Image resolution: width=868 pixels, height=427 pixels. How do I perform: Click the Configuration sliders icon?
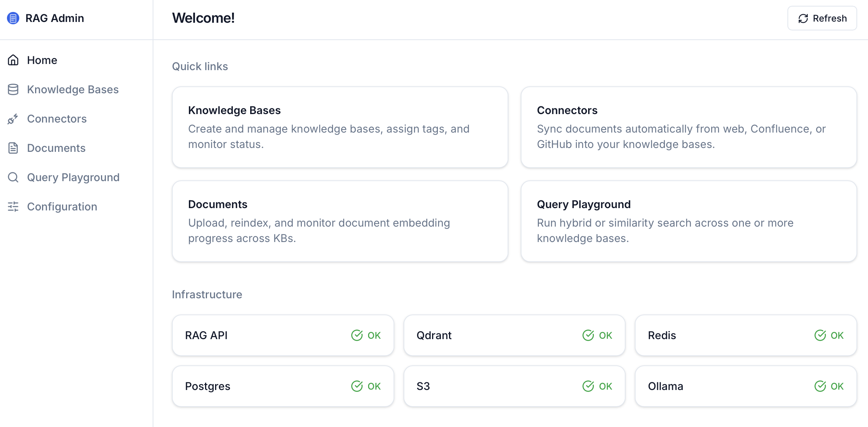tap(13, 207)
